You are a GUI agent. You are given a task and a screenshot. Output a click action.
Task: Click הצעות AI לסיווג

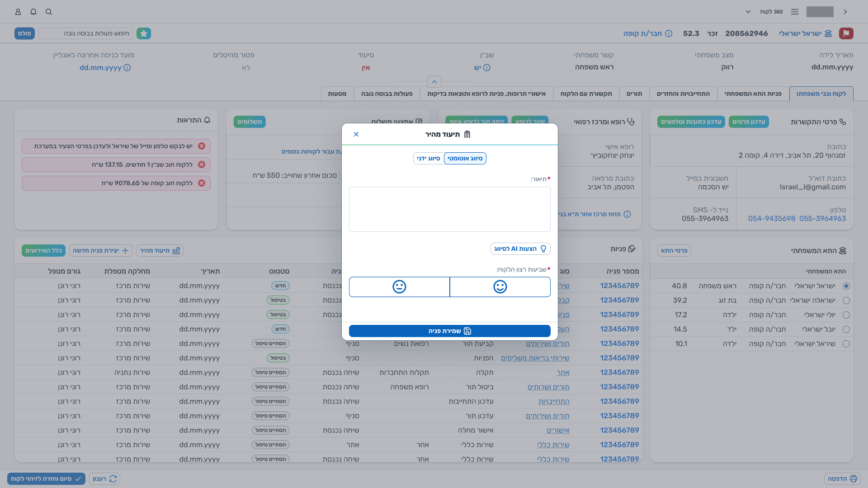point(520,249)
